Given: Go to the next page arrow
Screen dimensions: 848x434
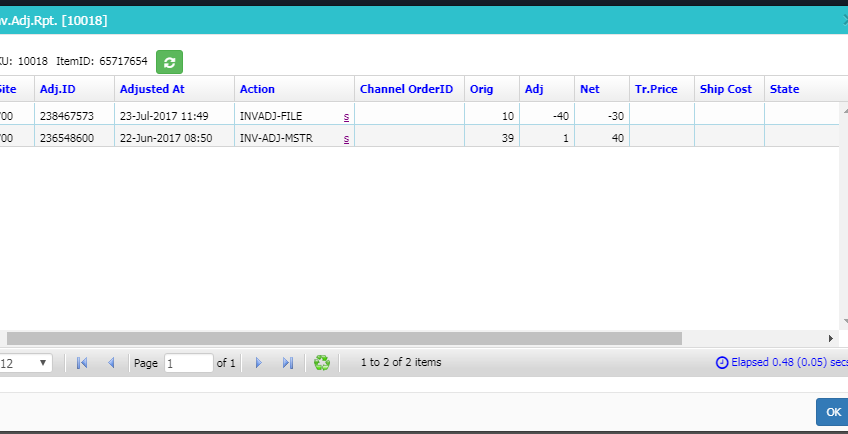Looking at the screenshot, I should (x=259, y=363).
